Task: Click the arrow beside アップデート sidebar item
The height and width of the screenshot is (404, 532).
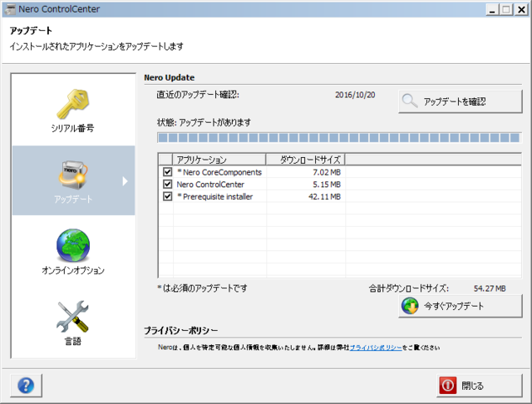Action: pyautogui.click(x=126, y=181)
